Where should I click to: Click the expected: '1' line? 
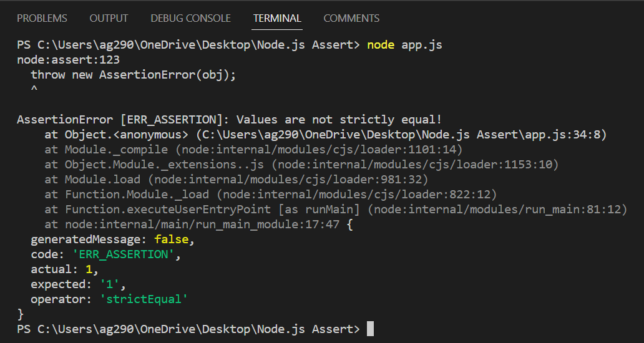pos(79,284)
